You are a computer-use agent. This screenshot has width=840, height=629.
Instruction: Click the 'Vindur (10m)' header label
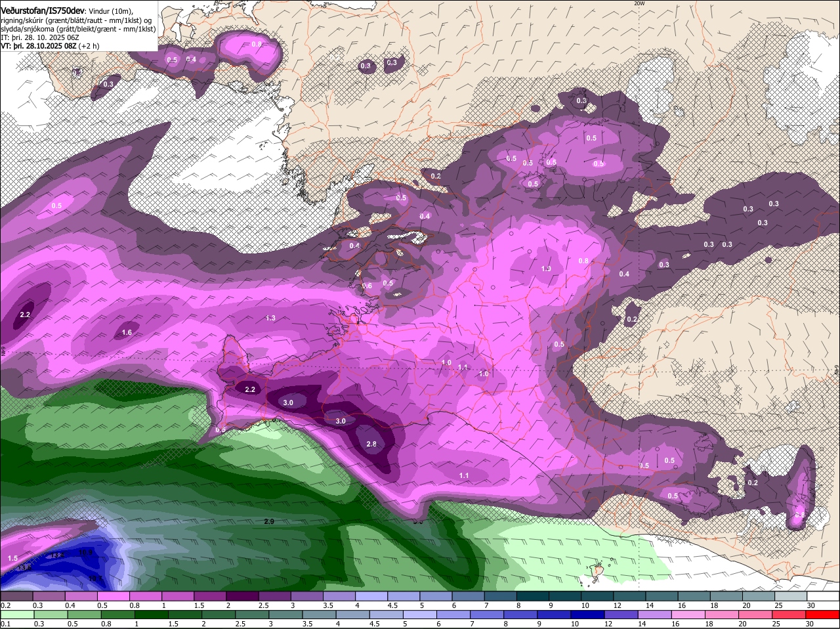point(110,11)
